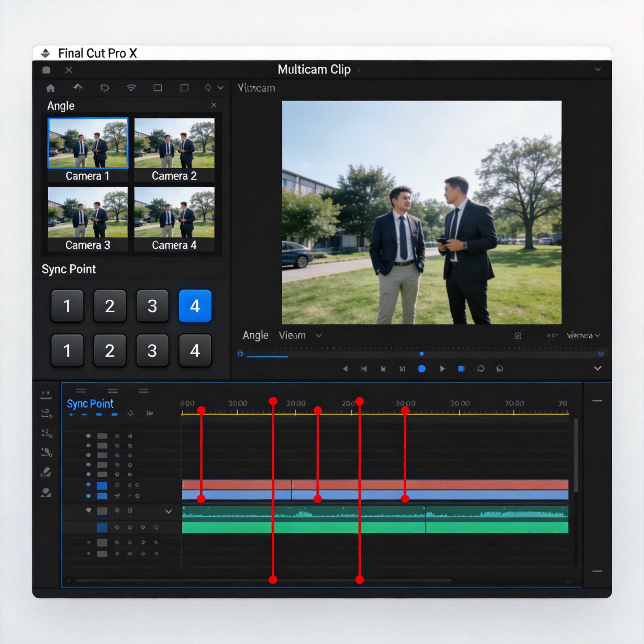Click the up-arrow icon beside Home

78,88
